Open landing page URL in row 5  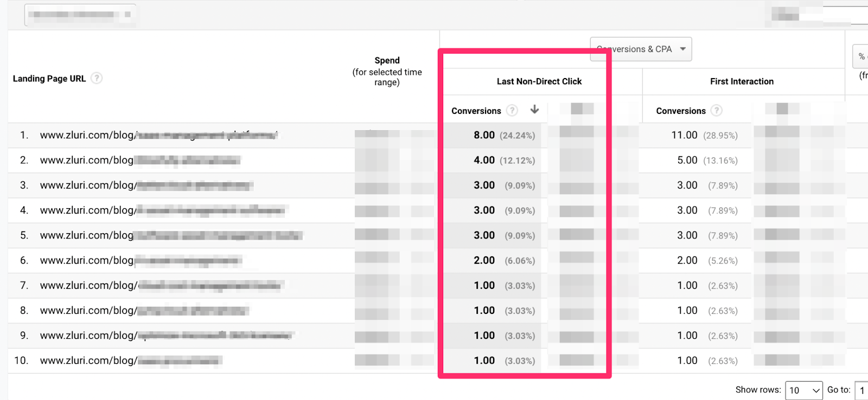coord(171,235)
